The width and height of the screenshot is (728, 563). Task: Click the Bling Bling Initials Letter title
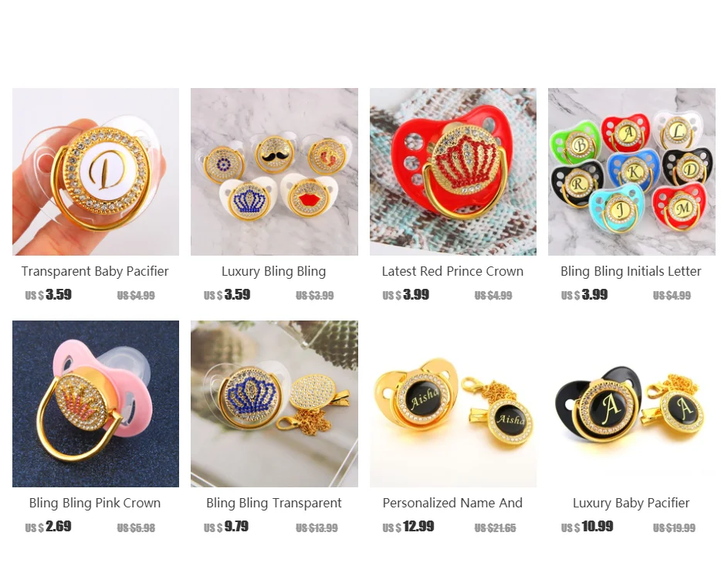click(x=631, y=271)
